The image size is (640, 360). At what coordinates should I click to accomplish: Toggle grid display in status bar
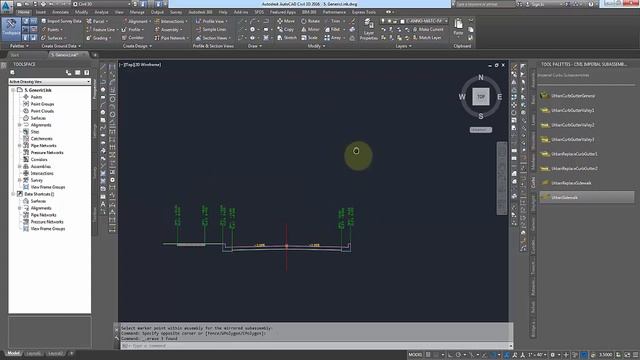(428, 355)
